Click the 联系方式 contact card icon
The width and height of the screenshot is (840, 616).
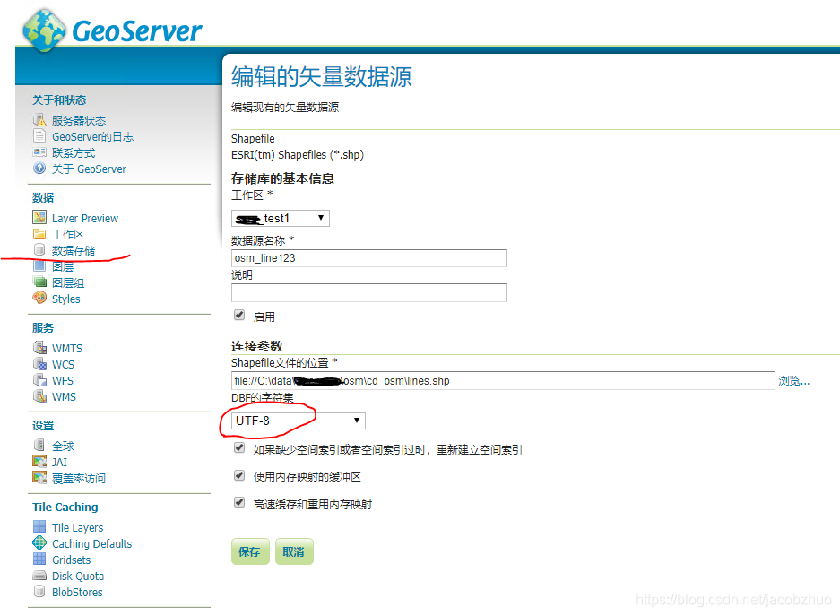[39, 152]
